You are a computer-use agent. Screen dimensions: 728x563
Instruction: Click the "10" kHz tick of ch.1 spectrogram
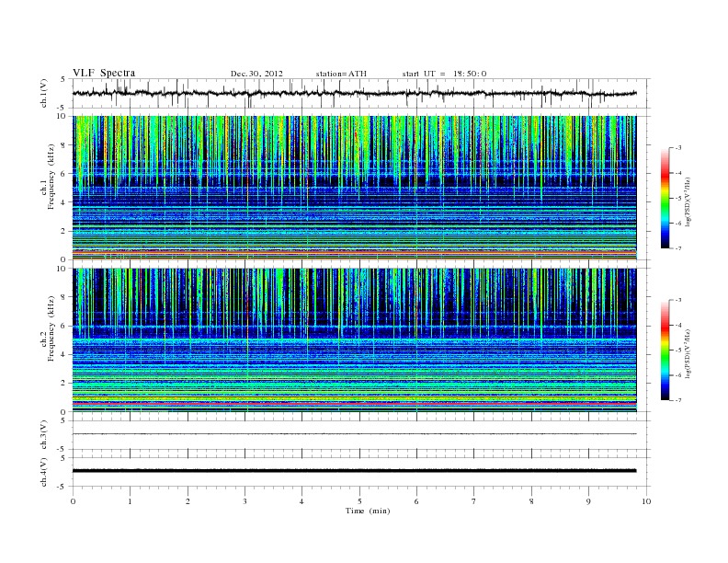point(63,116)
